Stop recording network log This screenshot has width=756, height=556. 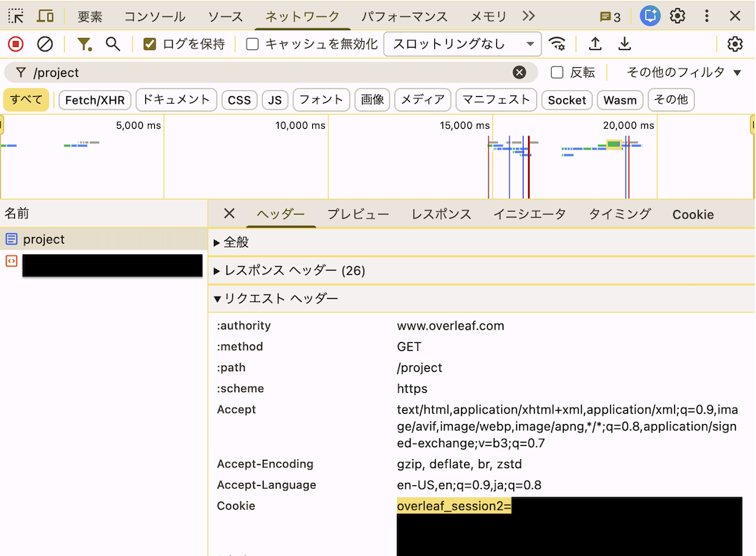[14, 44]
